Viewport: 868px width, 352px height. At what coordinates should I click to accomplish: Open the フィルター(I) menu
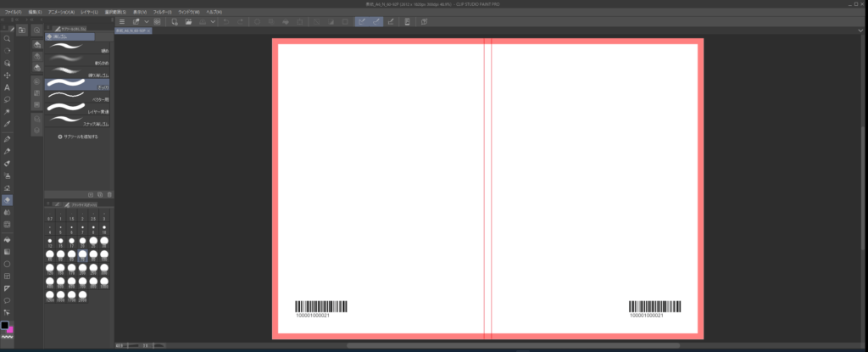click(x=162, y=12)
